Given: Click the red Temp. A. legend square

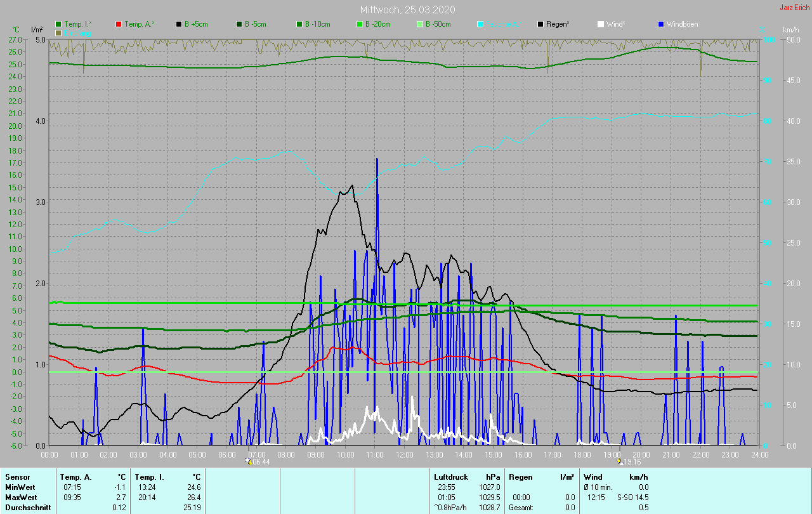Looking at the screenshot, I should coord(119,24).
